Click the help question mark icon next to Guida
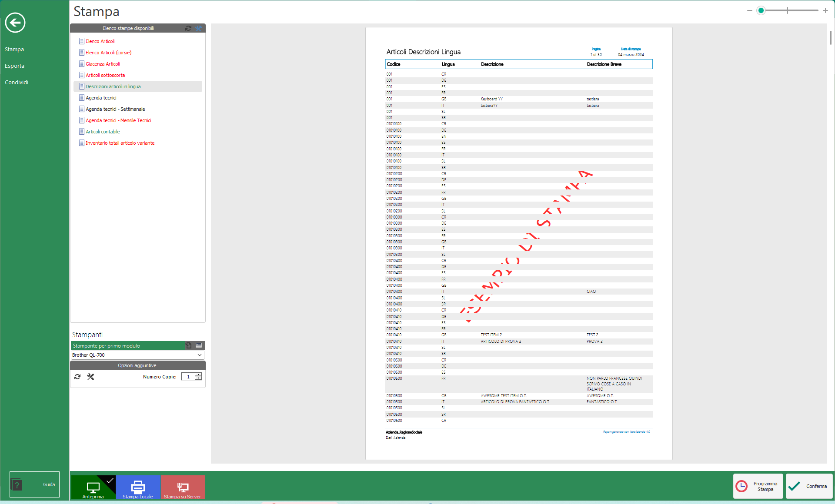The image size is (835, 504). click(16, 485)
